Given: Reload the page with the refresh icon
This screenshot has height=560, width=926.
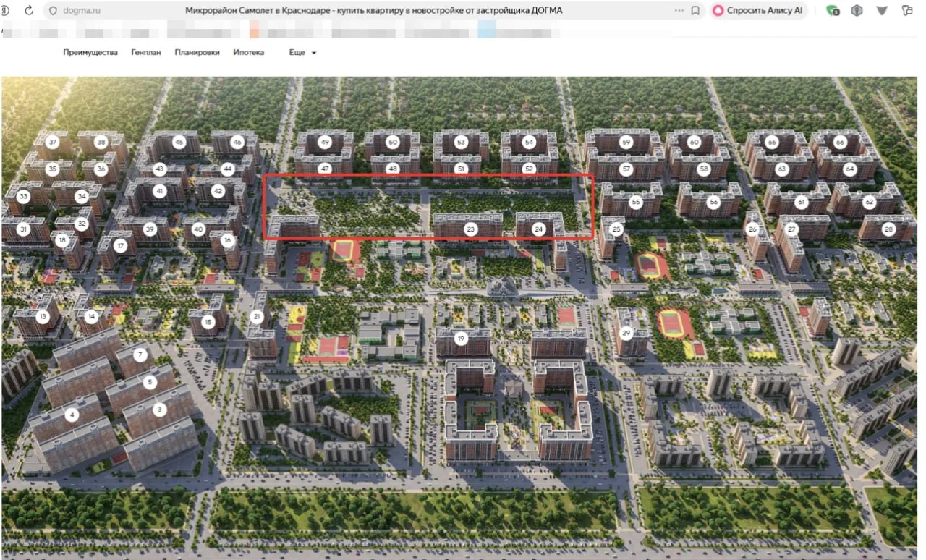Looking at the screenshot, I should 29,11.
